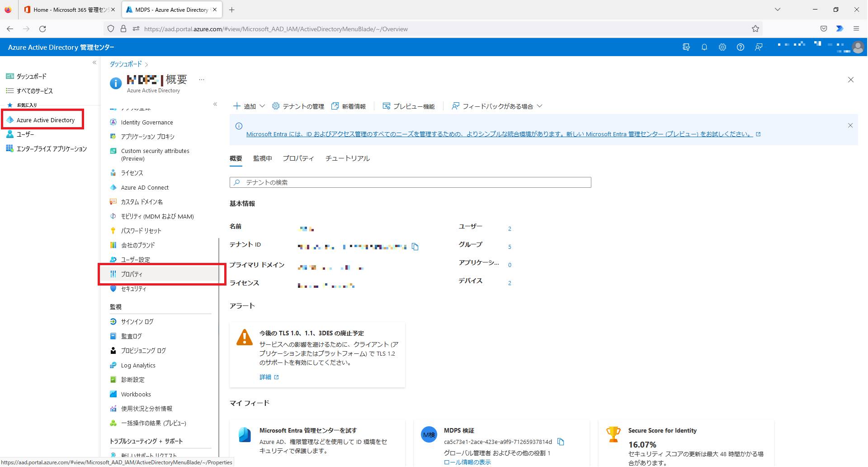Open a new browser tab

232,10
